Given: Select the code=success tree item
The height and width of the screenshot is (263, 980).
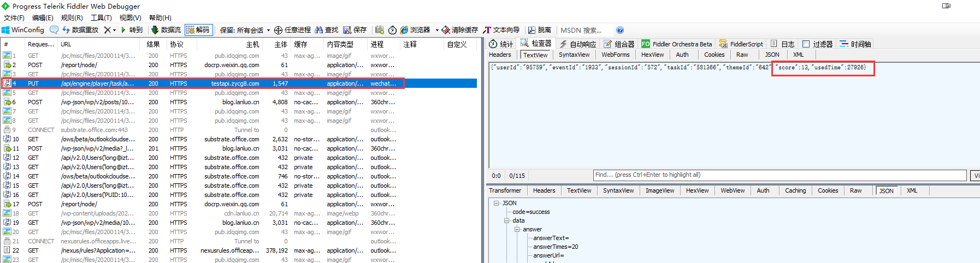Looking at the screenshot, I should [531, 212].
